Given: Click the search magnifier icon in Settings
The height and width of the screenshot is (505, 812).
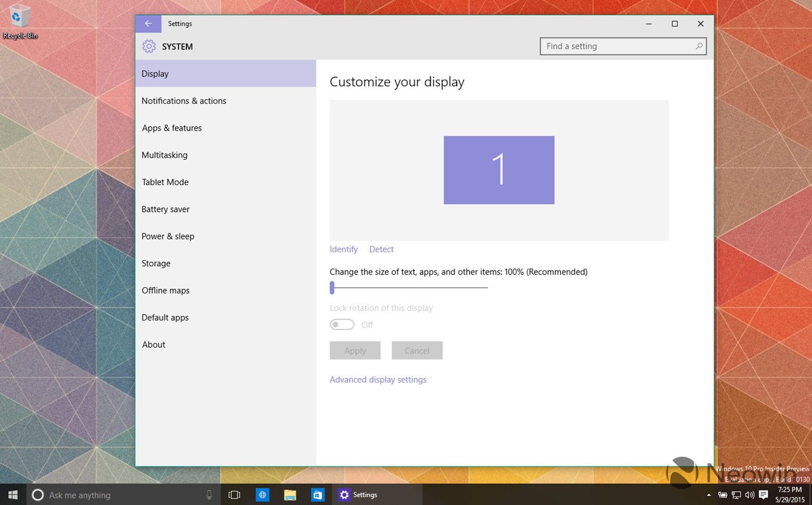Looking at the screenshot, I should pyautogui.click(x=699, y=46).
